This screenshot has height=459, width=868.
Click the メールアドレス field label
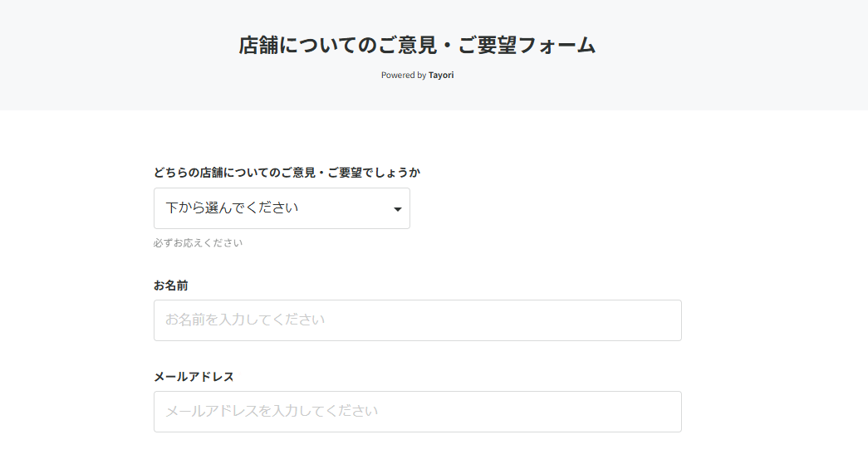194,377
